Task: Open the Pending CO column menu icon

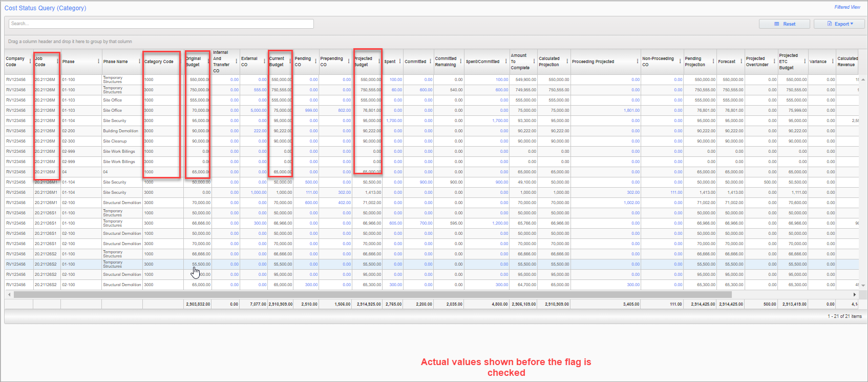Action: tap(315, 62)
